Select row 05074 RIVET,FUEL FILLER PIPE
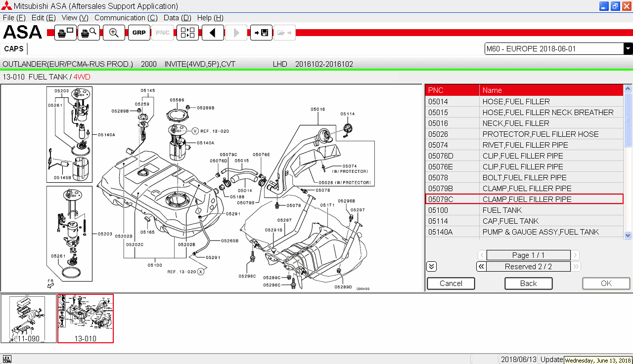The height and width of the screenshot is (364, 633). [x=524, y=145]
